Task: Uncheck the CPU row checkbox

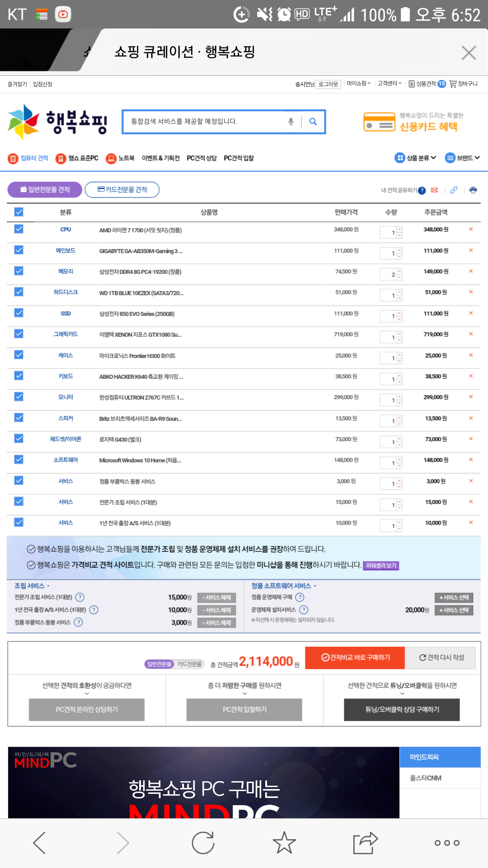Action: click(x=19, y=229)
